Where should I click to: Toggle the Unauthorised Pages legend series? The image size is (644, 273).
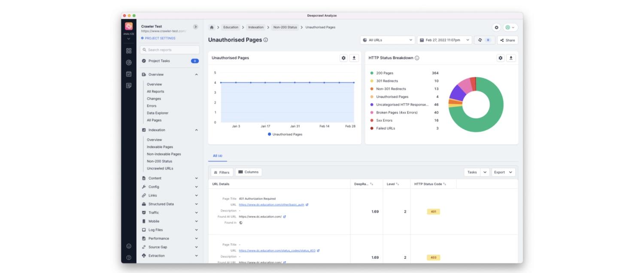[285, 134]
